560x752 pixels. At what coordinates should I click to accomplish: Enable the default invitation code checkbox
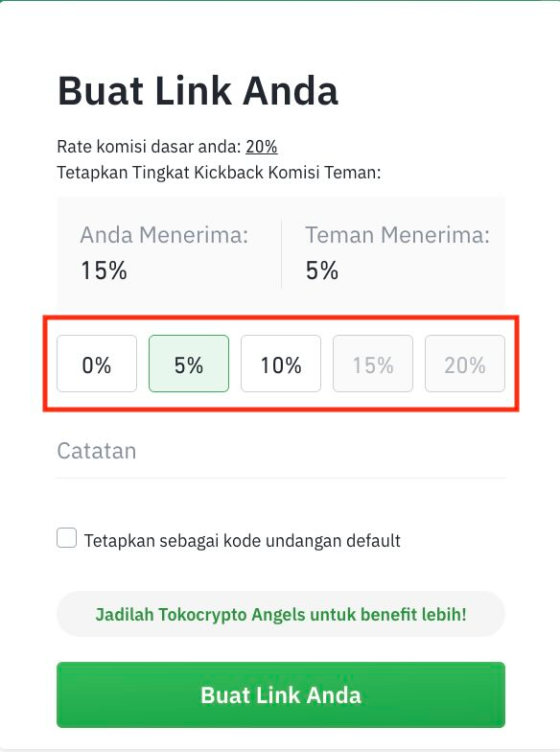67,538
